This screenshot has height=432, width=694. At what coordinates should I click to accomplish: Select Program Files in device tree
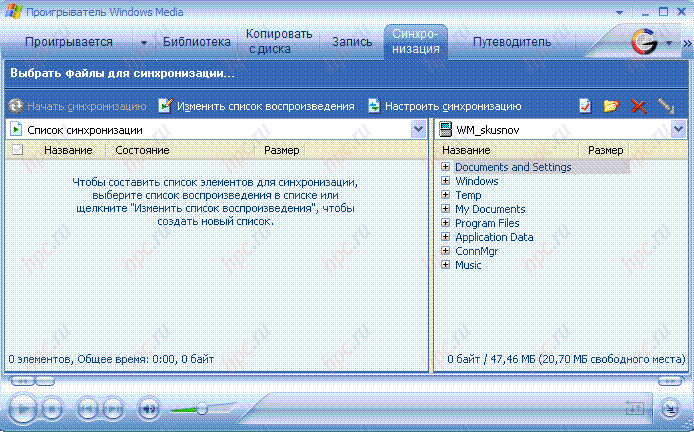coord(487,223)
